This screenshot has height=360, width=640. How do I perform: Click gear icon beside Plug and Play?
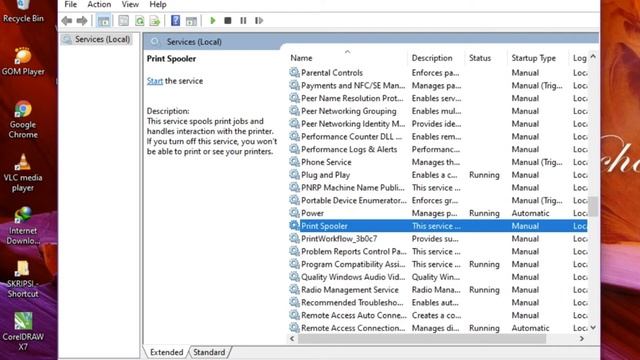click(294, 174)
